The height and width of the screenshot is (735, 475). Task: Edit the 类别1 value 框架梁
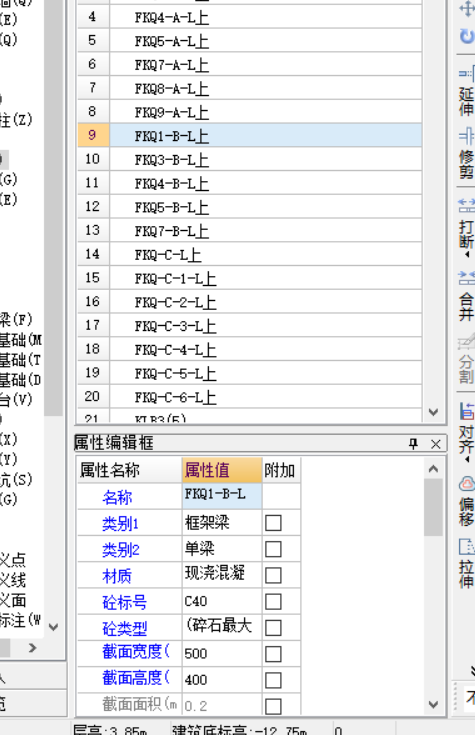click(x=222, y=523)
